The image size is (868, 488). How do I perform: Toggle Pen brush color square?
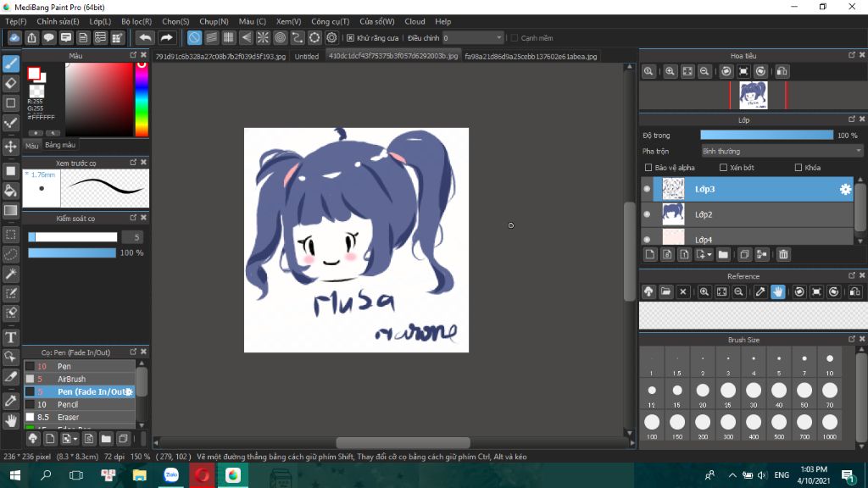pyautogui.click(x=30, y=366)
